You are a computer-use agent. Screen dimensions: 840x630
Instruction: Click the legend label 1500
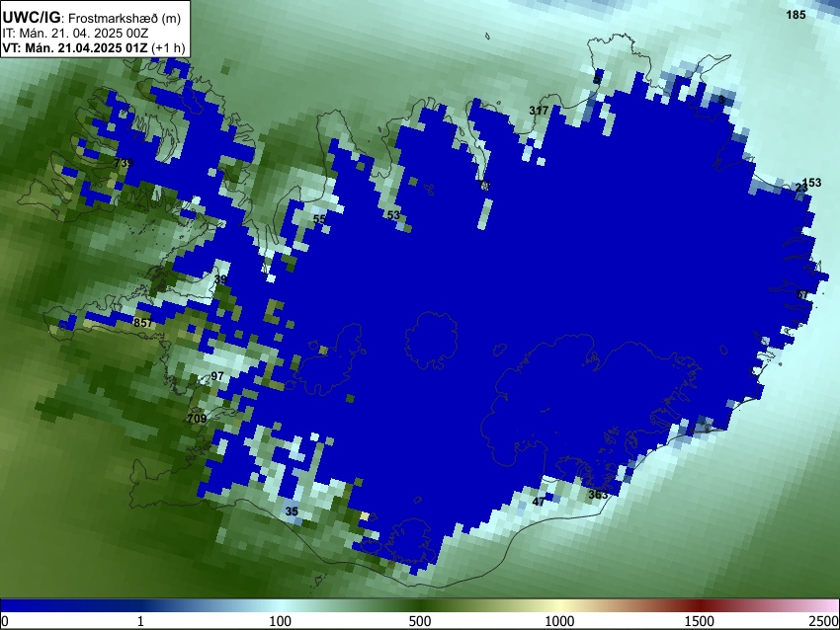click(700, 621)
